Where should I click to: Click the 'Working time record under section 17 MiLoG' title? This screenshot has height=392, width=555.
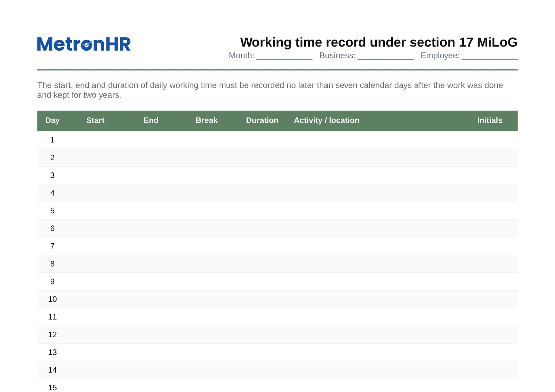(x=379, y=42)
